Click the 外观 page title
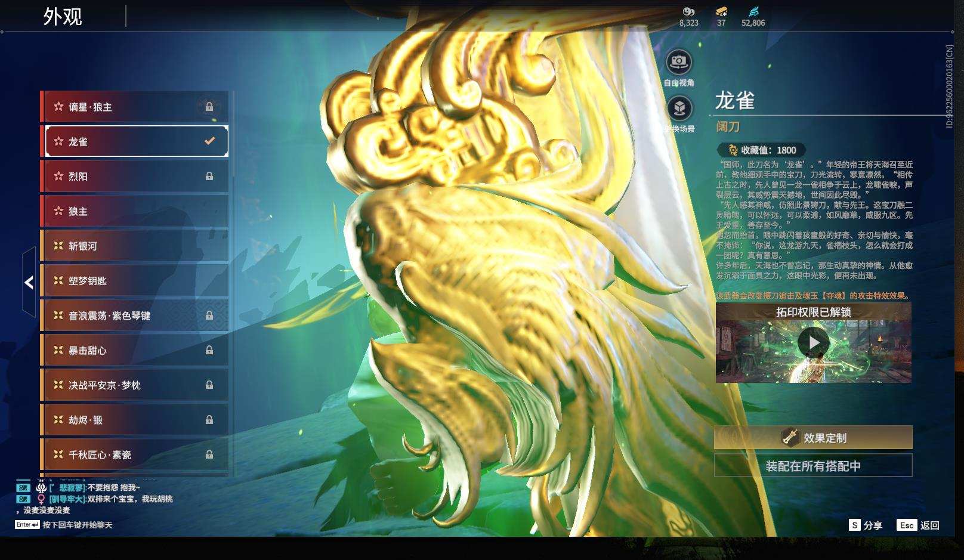Screen dimensions: 964x560 [x=63, y=16]
